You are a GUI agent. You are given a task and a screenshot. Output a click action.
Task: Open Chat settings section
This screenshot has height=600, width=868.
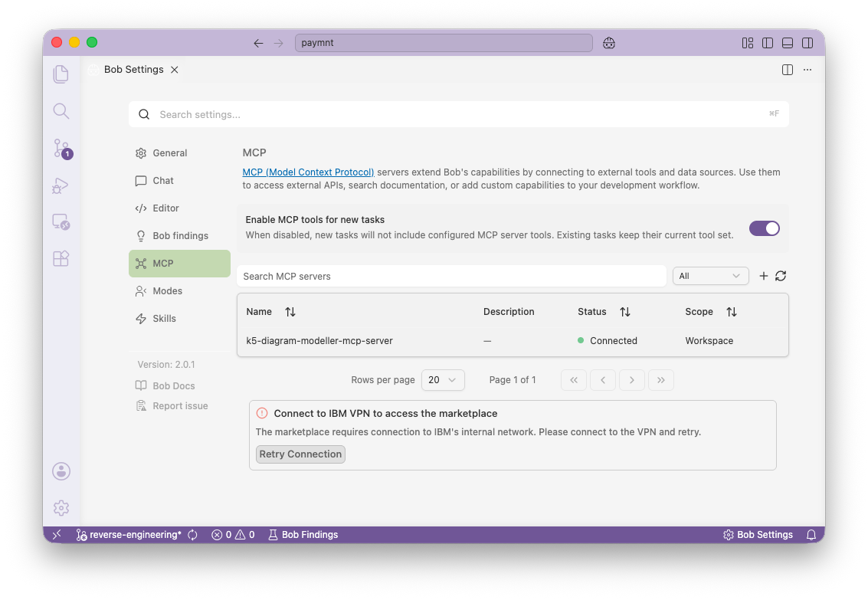[179, 180]
